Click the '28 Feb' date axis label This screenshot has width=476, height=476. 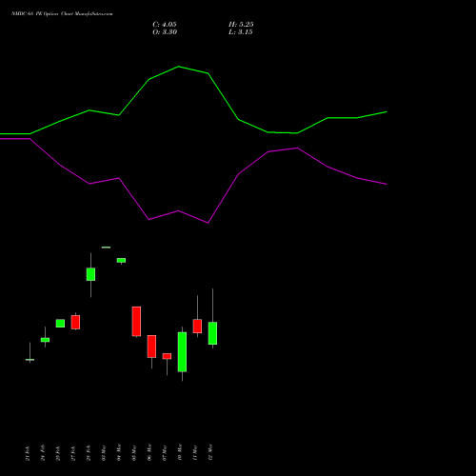coord(89,453)
